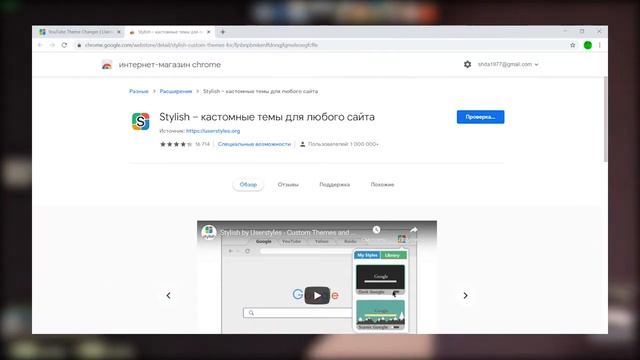Click the star rating of the extension
This screenshot has width=640, height=360.
point(176,144)
